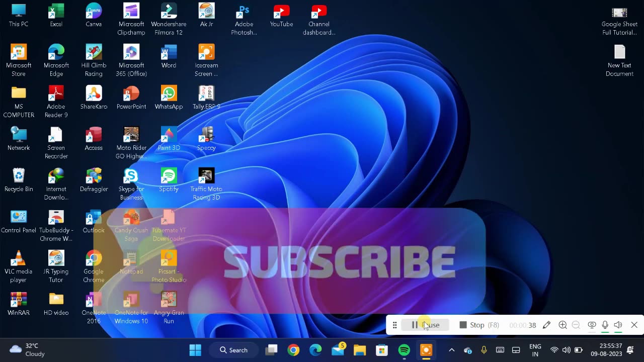Image resolution: width=644 pixels, height=362 pixels.
Task: Open Channel dashboard shortcut
Action: click(x=319, y=19)
